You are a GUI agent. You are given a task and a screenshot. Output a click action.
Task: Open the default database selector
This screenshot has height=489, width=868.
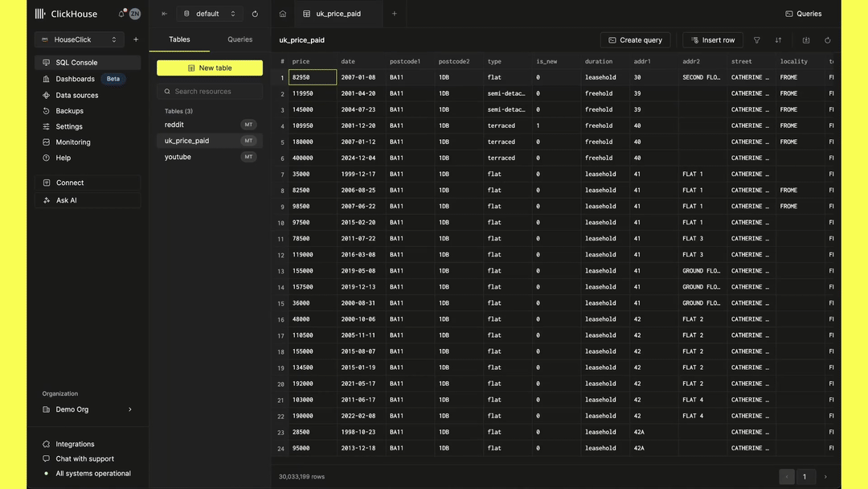210,14
